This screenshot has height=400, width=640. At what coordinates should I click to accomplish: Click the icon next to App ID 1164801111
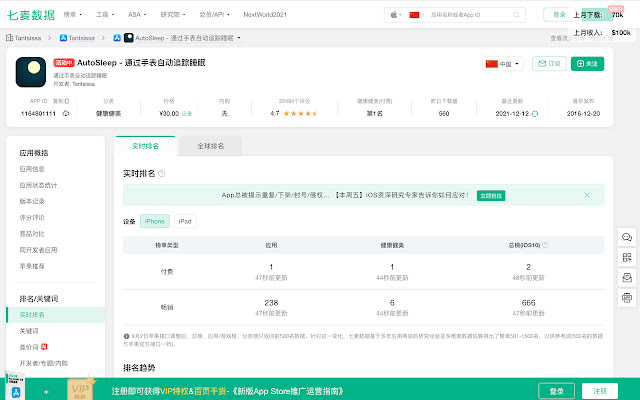click(66, 113)
